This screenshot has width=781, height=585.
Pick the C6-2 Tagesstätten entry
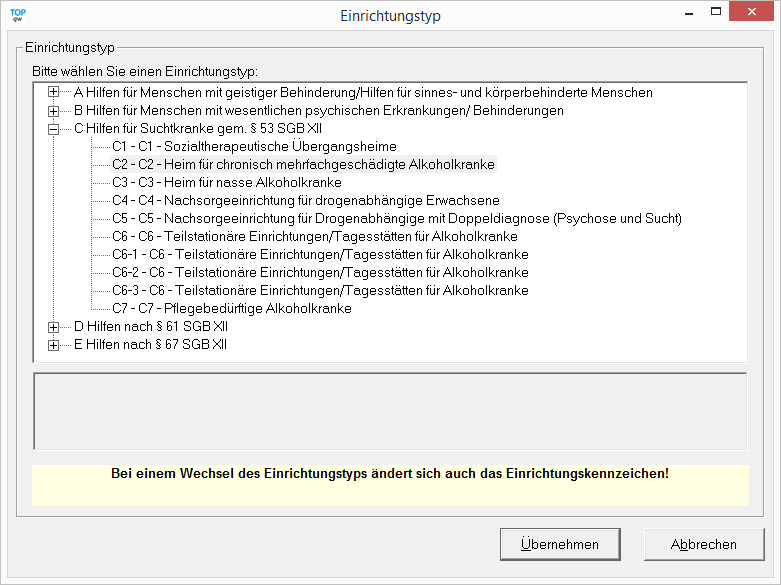[320, 273]
